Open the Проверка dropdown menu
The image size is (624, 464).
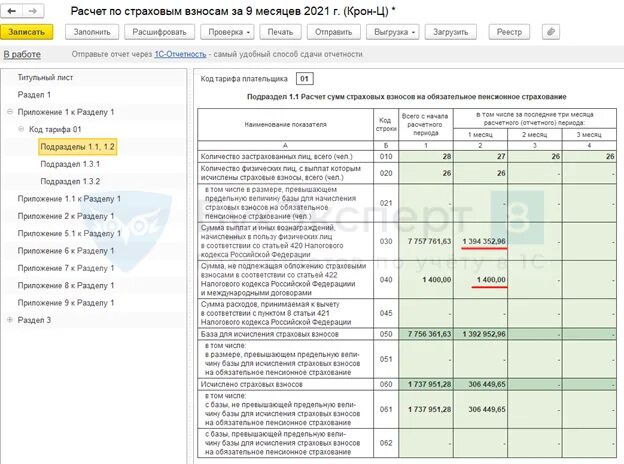click(x=229, y=32)
